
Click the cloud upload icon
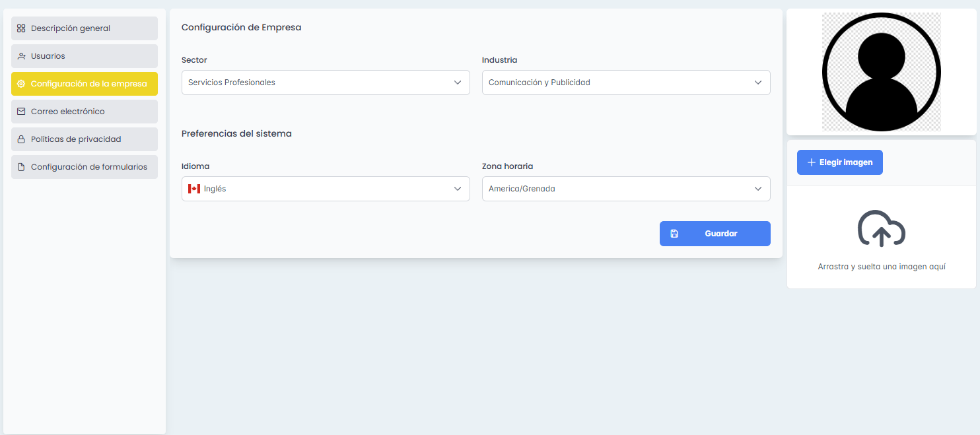(881, 228)
